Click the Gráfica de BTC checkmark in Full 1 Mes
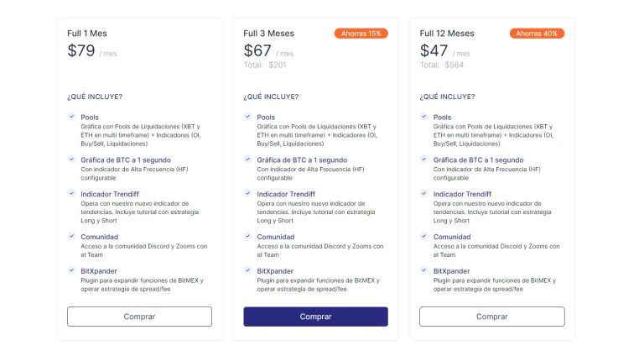 (x=71, y=160)
